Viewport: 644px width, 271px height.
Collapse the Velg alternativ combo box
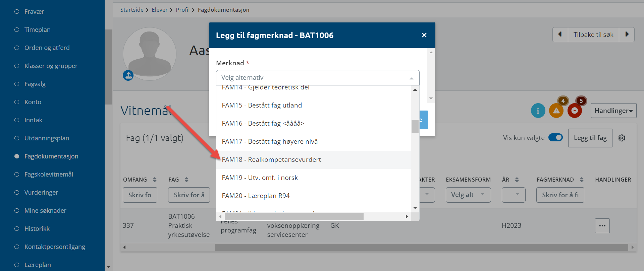(318, 78)
